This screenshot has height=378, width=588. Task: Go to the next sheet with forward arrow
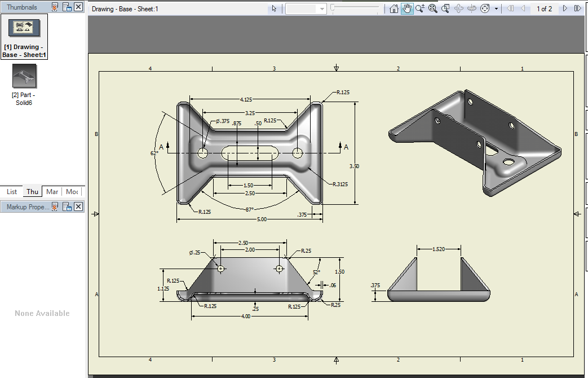click(x=564, y=8)
